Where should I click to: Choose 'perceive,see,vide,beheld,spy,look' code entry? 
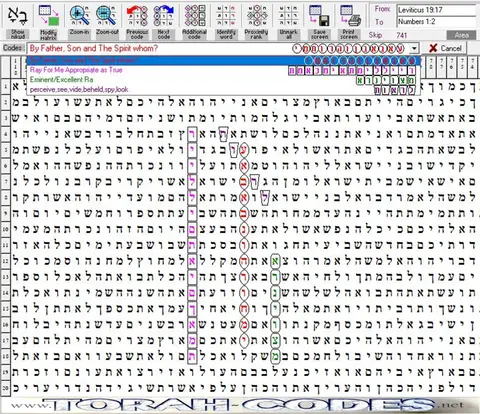[223, 90]
